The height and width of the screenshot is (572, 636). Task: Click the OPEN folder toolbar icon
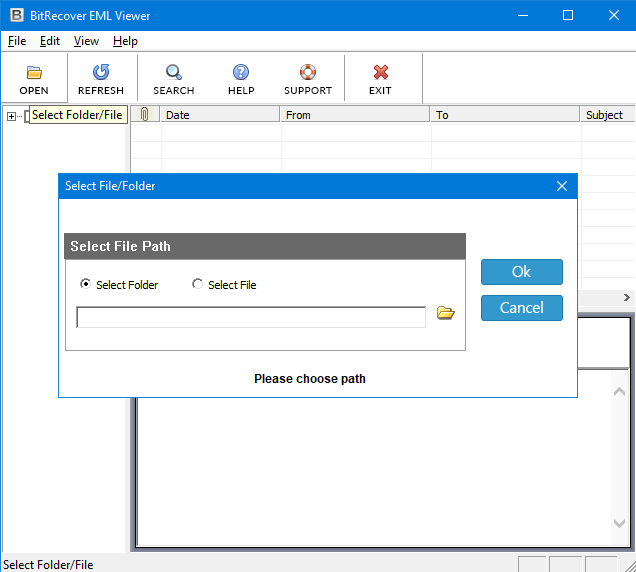click(34, 73)
